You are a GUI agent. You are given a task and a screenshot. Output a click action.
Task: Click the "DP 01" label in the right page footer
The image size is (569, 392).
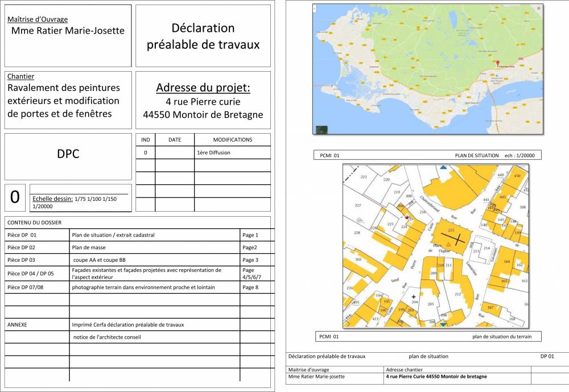point(547,356)
